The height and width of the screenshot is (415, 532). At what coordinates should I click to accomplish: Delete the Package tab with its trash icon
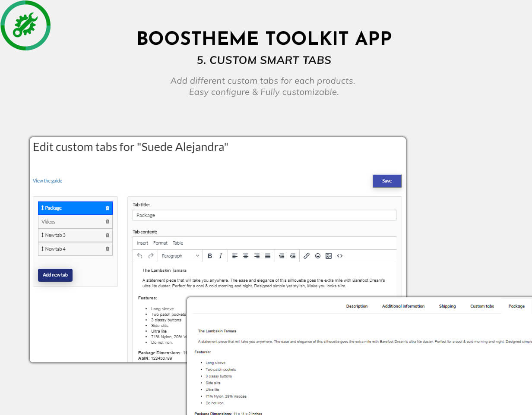point(108,208)
